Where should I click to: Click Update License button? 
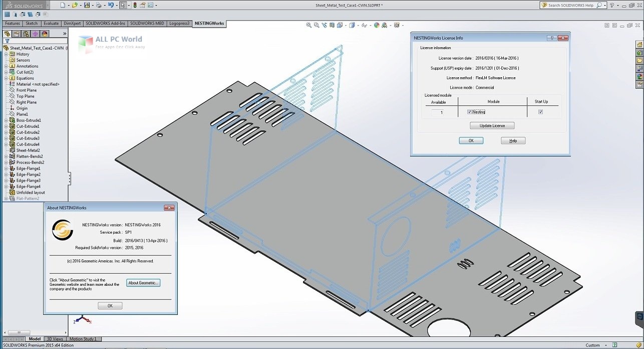[x=492, y=125]
